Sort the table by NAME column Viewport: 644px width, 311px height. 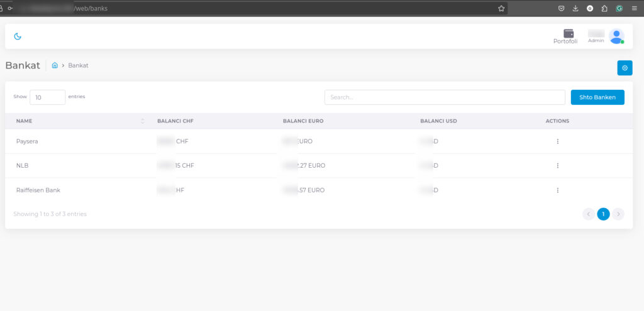80,121
